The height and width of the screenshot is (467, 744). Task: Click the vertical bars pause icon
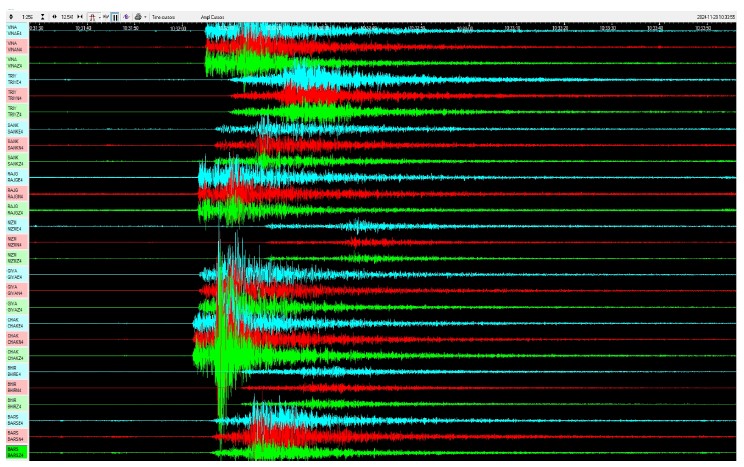[115, 17]
